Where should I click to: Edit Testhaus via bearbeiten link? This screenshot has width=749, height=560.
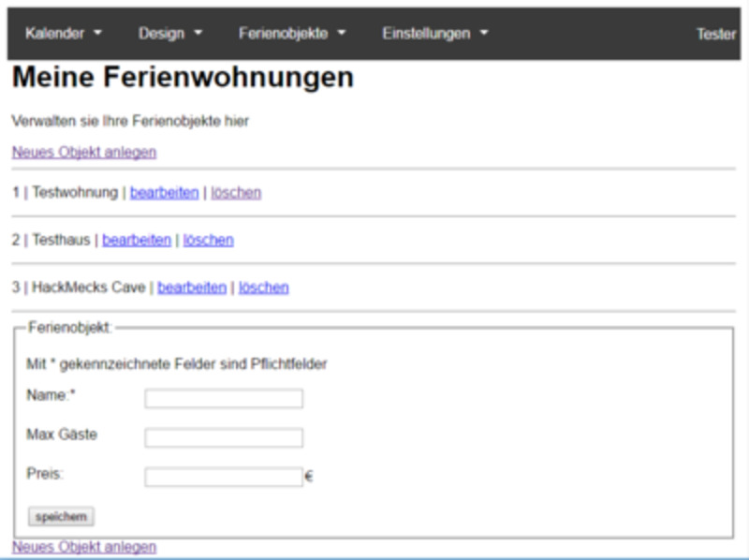(x=137, y=240)
